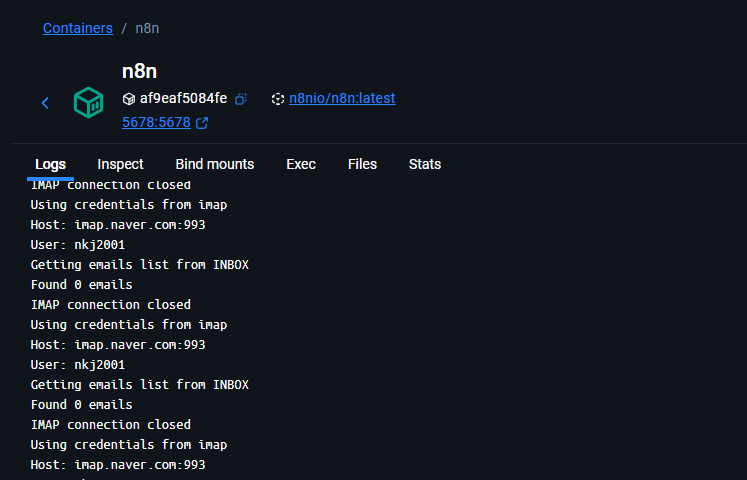Image resolution: width=747 pixels, height=480 pixels.
Task: Open the Containers breadcrumb link
Action: point(78,28)
